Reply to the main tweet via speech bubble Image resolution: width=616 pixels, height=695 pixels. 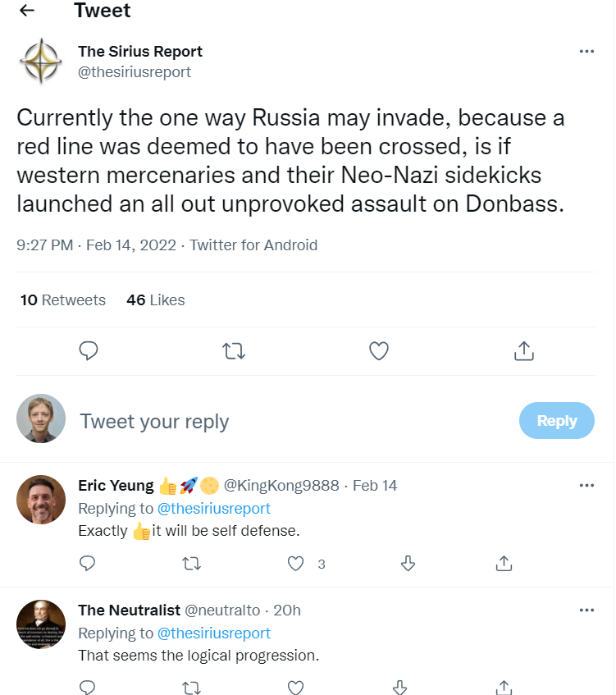pyautogui.click(x=89, y=351)
